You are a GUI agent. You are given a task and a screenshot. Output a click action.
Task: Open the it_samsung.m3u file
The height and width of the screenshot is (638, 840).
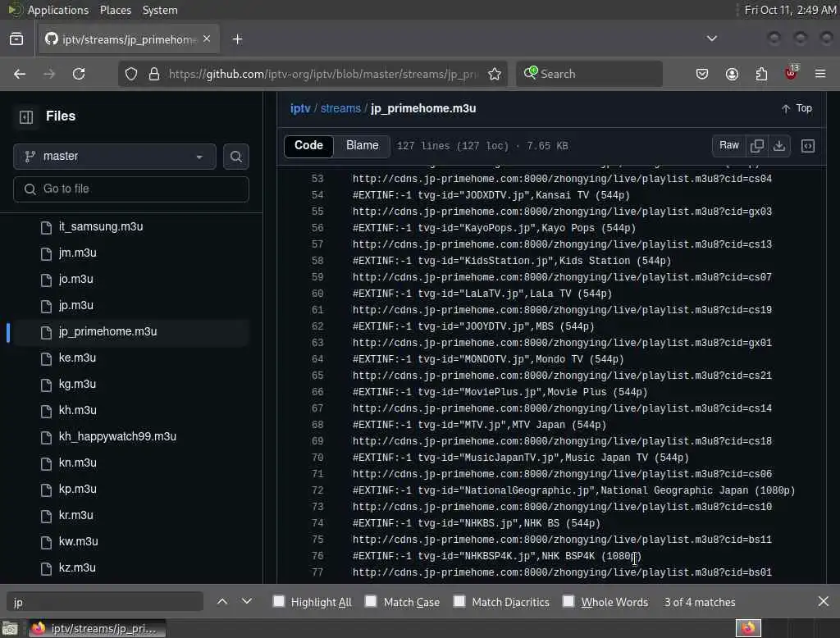click(101, 226)
